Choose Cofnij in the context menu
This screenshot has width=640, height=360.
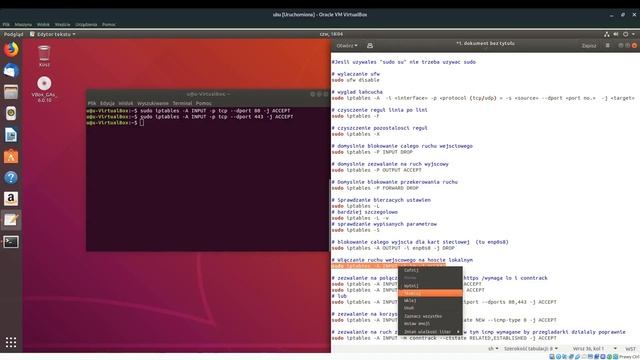coord(431,270)
